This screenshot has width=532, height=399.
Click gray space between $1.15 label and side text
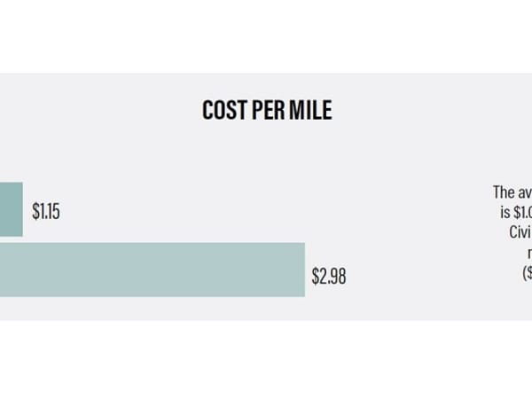pos(266,212)
